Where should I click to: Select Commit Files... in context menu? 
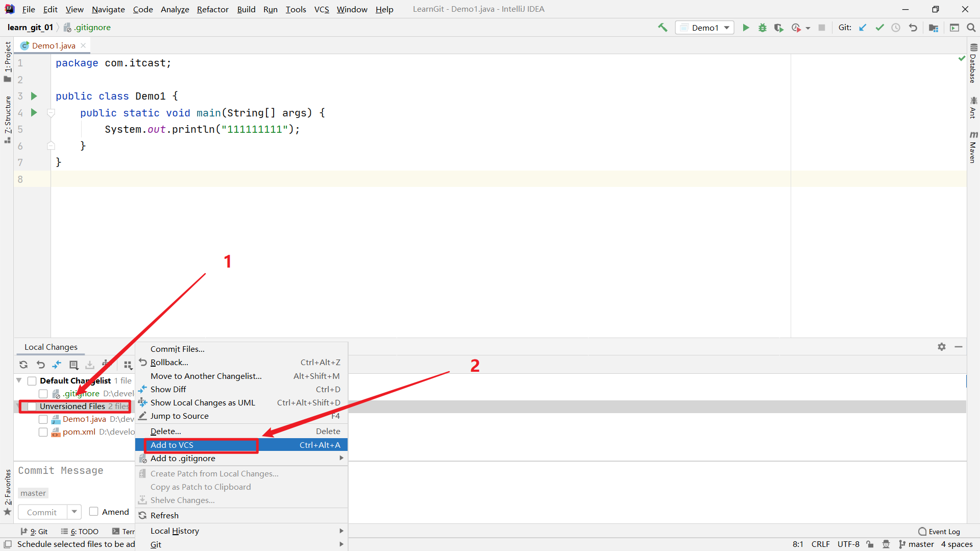tap(241, 349)
